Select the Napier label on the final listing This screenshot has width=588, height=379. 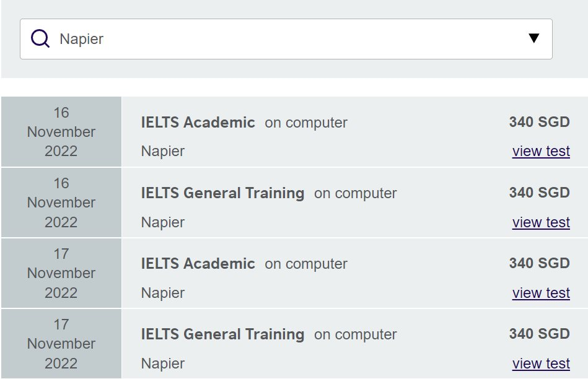162,363
